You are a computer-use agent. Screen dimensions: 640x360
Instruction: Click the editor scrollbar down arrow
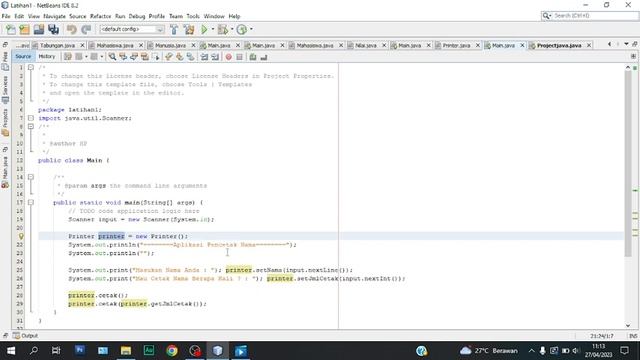coord(628,325)
